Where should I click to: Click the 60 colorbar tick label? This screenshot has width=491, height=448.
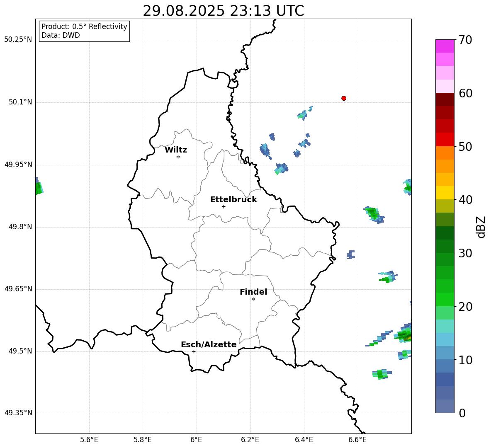click(x=465, y=93)
